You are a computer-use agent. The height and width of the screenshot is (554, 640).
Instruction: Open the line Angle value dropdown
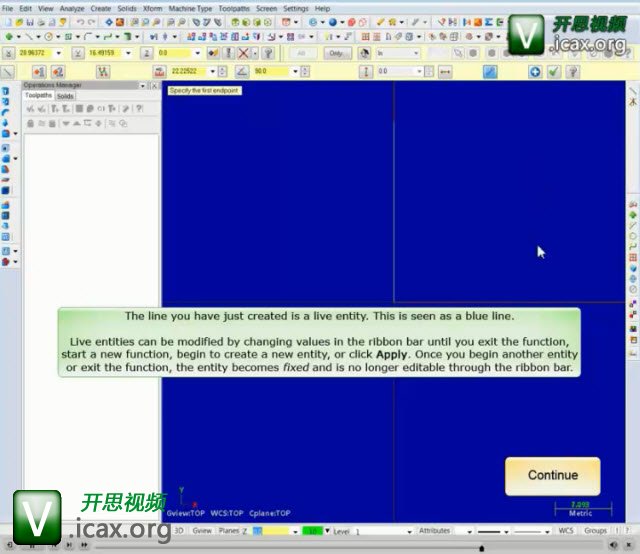[x=296, y=71]
